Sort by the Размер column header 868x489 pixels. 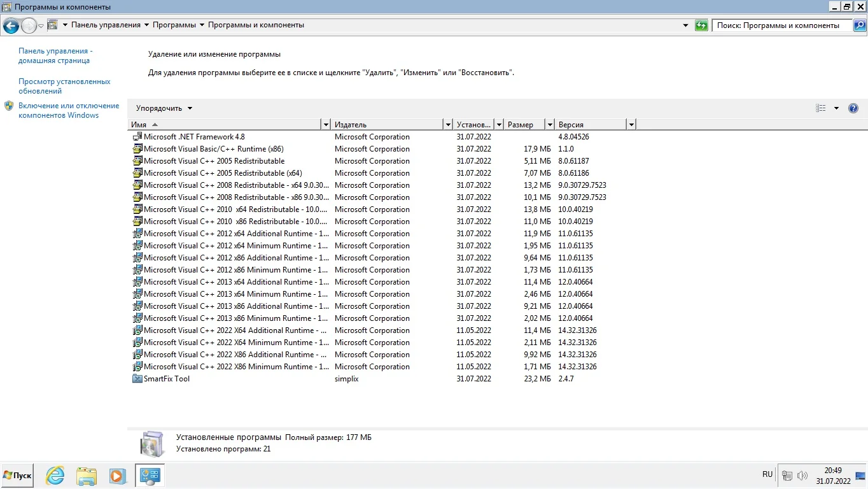point(524,125)
